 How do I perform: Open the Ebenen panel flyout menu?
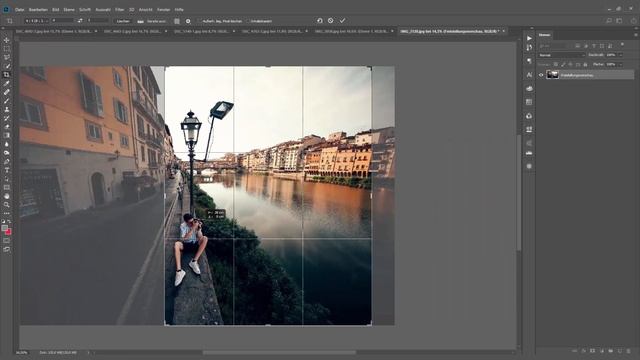[636, 35]
